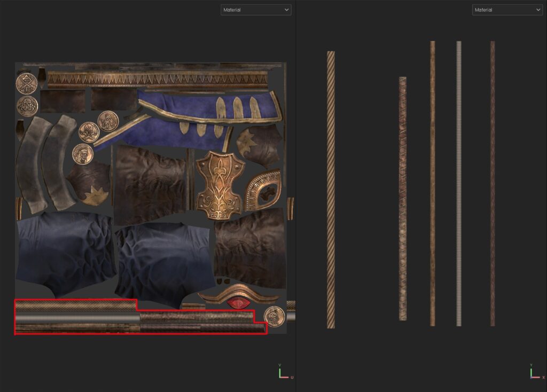Select the curved gold crown piece above the gem
This screenshot has height=392, width=547.
239,292
